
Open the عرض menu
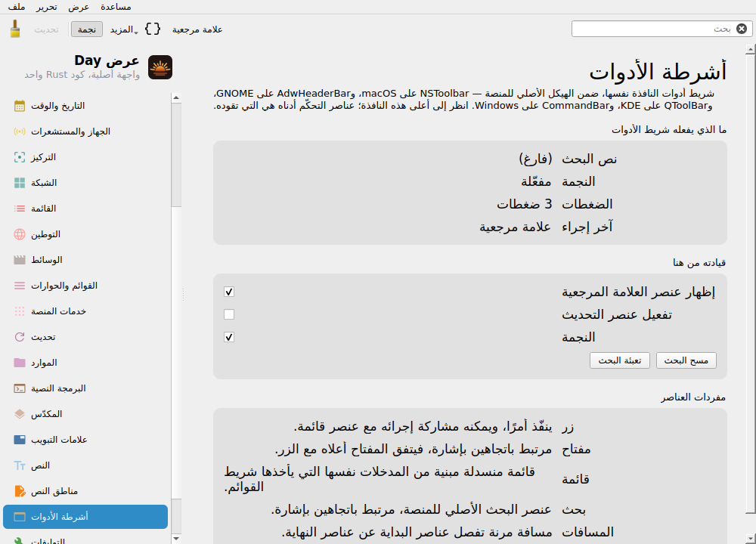[x=79, y=7]
